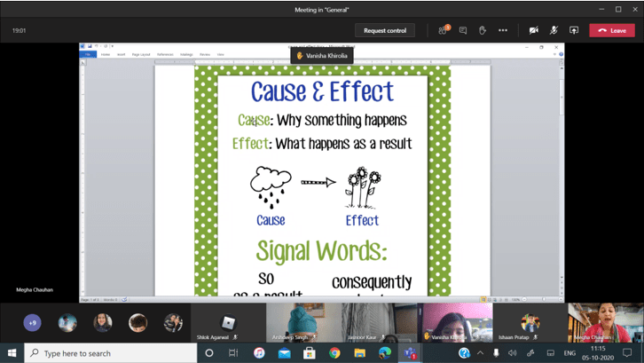Unmute the microphone
This screenshot has width=644, height=363.
click(x=554, y=30)
